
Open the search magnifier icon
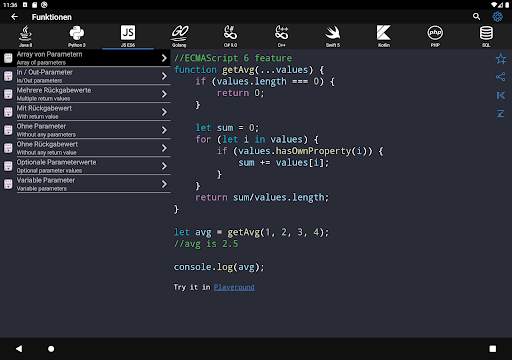(x=476, y=16)
